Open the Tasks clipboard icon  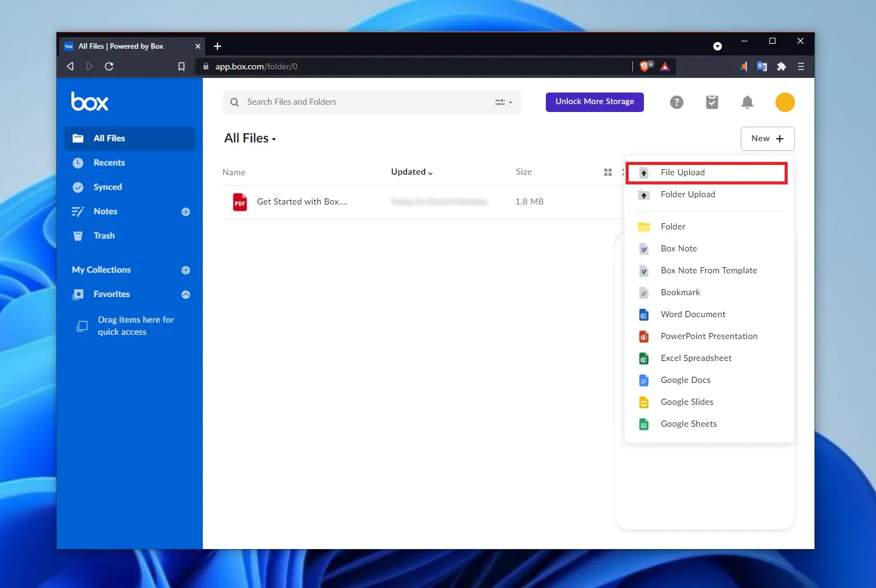click(x=712, y=102)
